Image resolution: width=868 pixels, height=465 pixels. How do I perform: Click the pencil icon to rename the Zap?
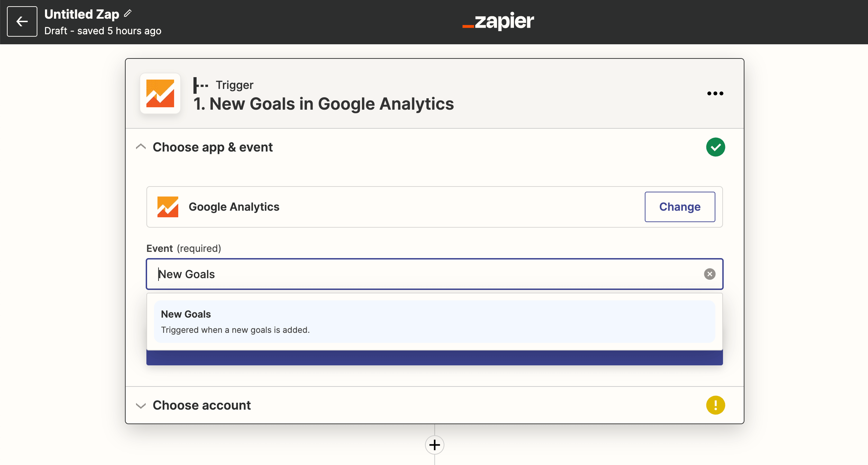coord(128,13)
